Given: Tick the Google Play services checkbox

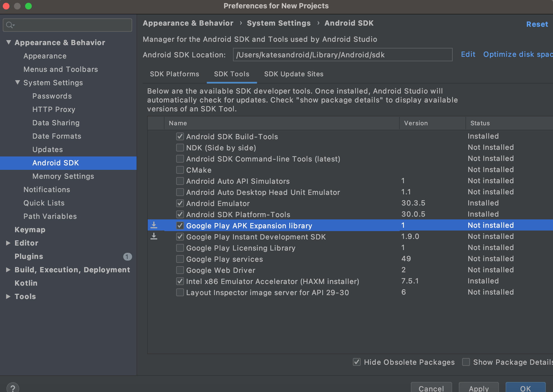Looking at the screenshot, I should pos(180,259).
